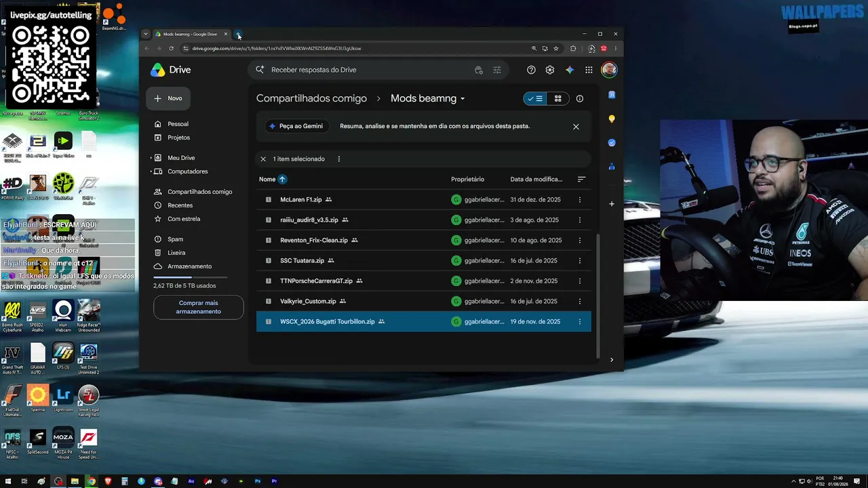Launch Lightroom desktop shortcut
This screenshot has width=868, height=488.
[63, 399]
